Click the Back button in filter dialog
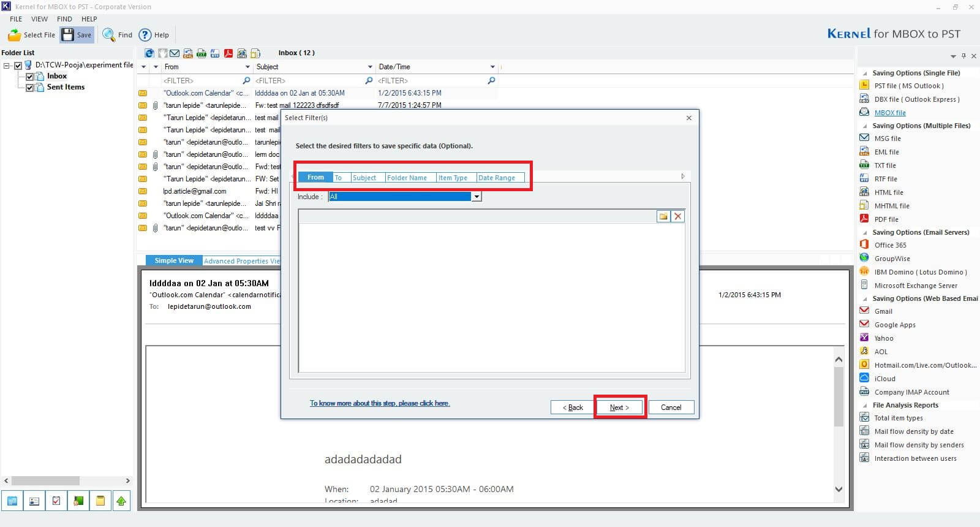 click(573, 408)
